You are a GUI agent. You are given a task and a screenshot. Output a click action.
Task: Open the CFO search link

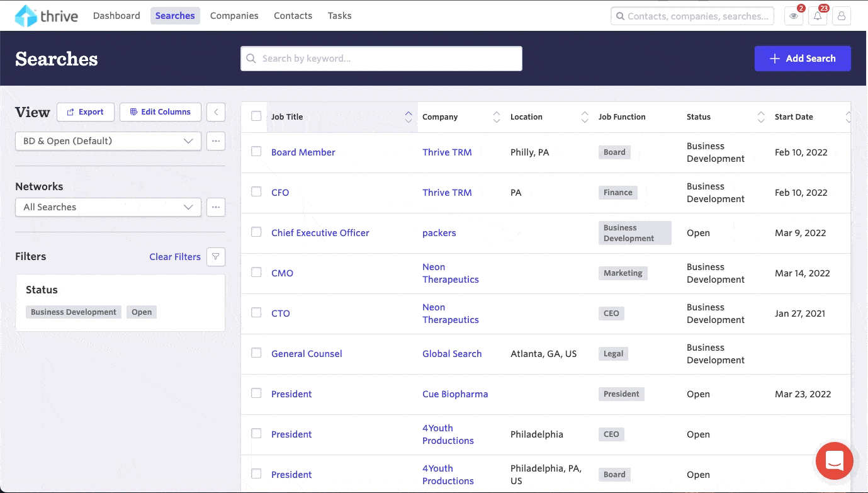point(280,193)
